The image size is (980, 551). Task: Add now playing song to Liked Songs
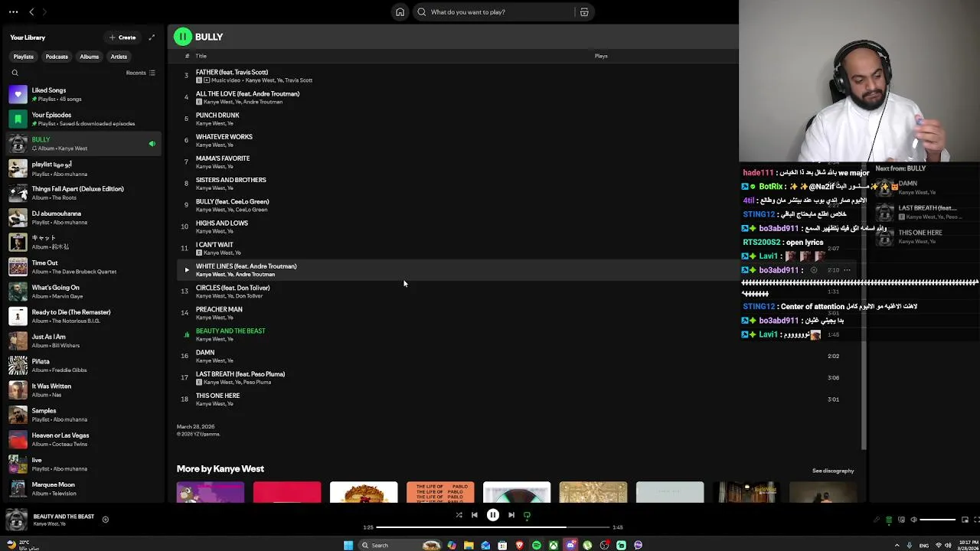106,520
